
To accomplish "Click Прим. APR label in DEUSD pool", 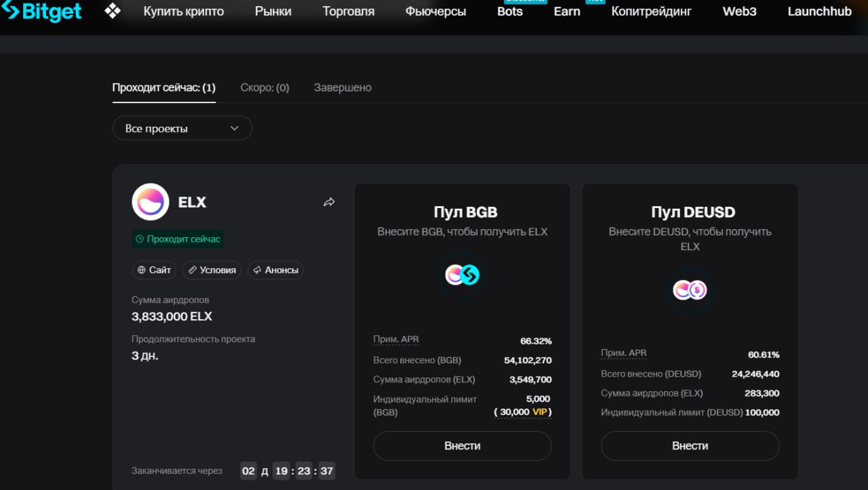I will coord(624,353).
